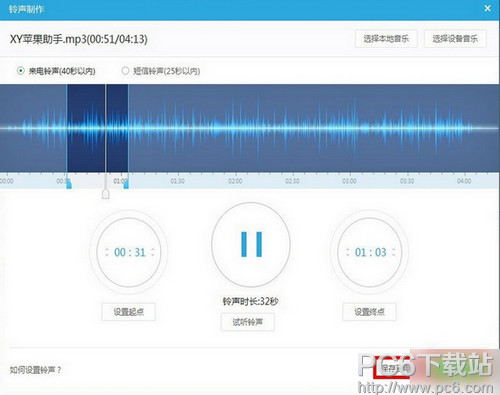Click 选择本地音乐 button
The height and width of the screenshot is (395, 500).
pyautogui.click(x=386, y=39)
